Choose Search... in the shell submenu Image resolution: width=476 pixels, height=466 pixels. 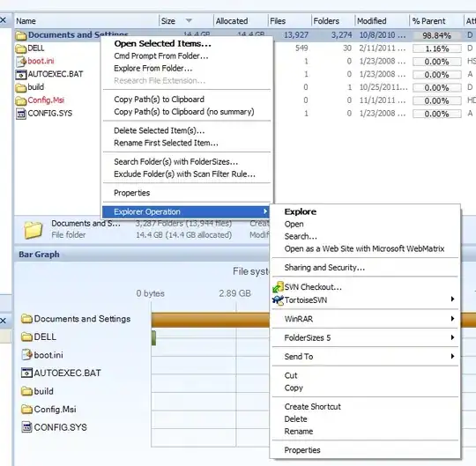click(x=365, y=236)
